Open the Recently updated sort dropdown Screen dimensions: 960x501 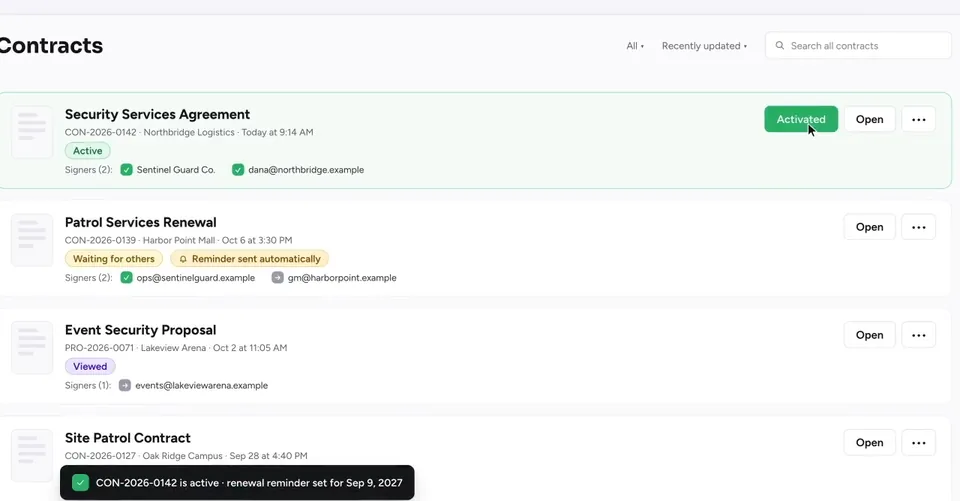(704, 46)
